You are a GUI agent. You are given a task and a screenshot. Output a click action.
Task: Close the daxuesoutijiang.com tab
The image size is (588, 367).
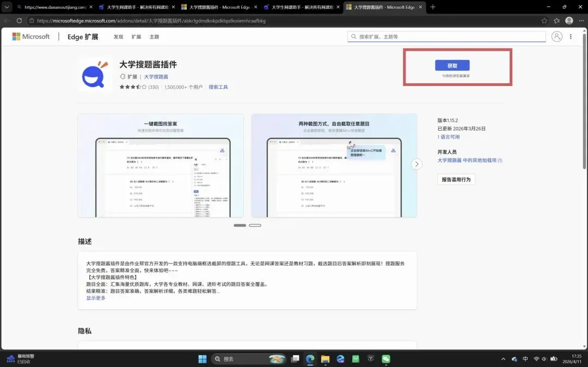point(91,7)
